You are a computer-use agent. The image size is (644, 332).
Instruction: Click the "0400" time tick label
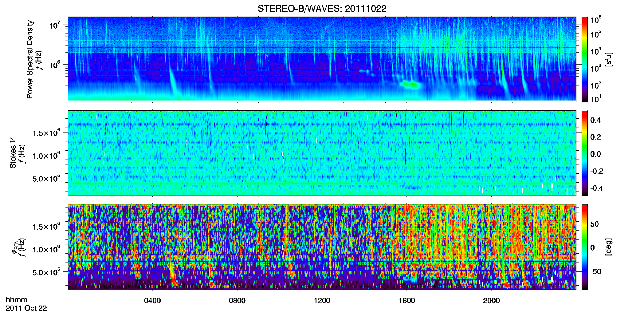(152, 300)
